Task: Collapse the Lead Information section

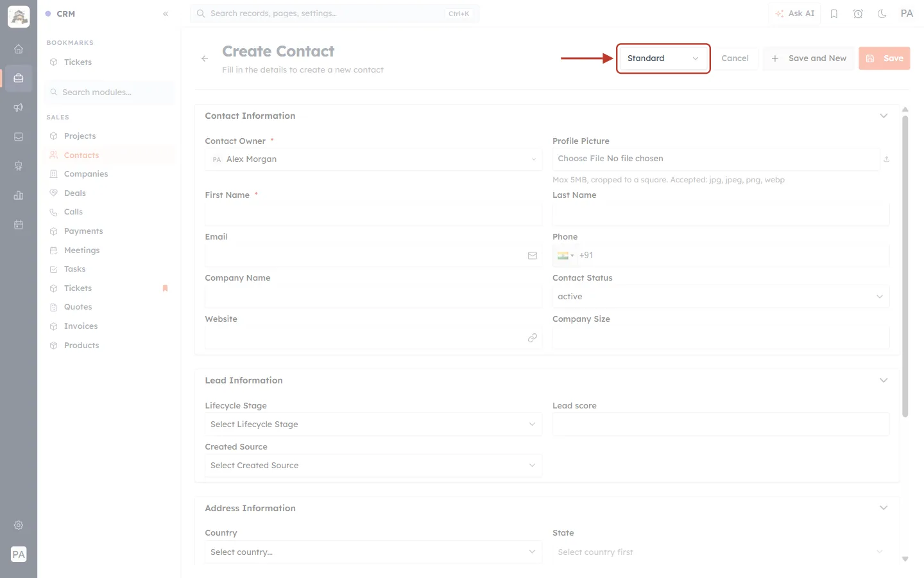Action: pos(884,381)
